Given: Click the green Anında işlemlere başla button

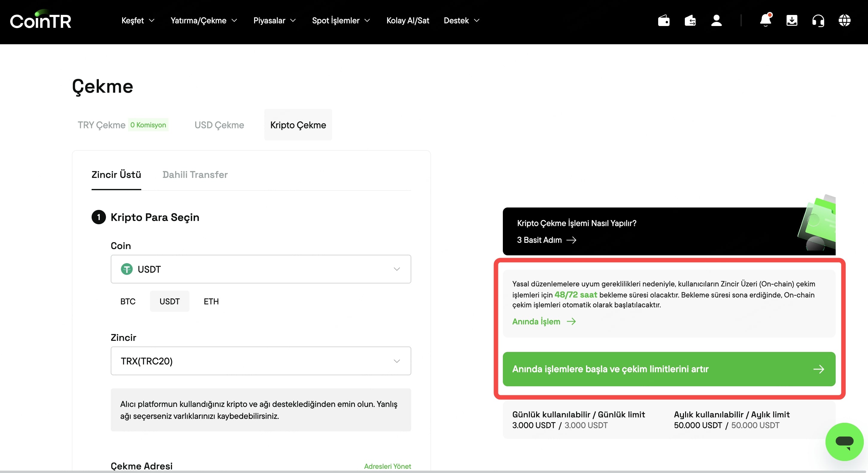Looking at the screenshot, I should pos(669,369).
